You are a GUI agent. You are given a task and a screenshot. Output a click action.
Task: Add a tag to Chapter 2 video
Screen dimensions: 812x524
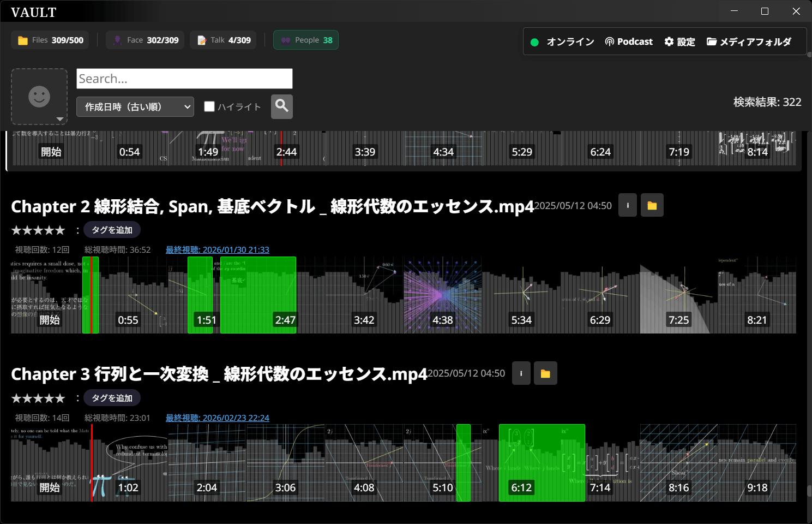pyautogui.click(x=112, y=230)
